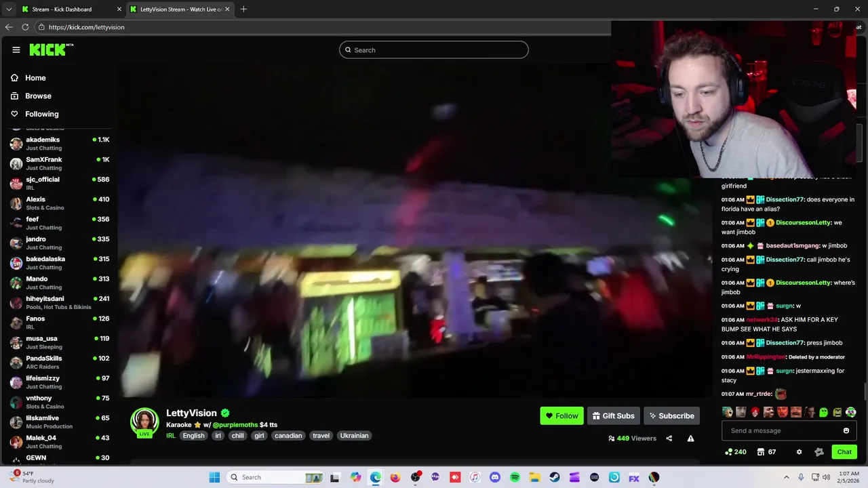The width and height of the screenshot is (868, 488).
Task: Open a new browser tab
Action: (x=243, y=9)
